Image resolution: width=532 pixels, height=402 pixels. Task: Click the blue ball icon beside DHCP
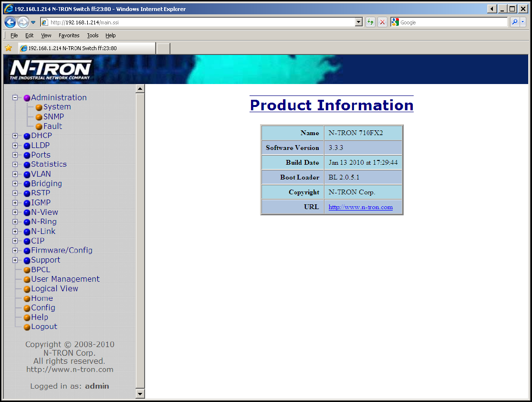pos(27,136)
